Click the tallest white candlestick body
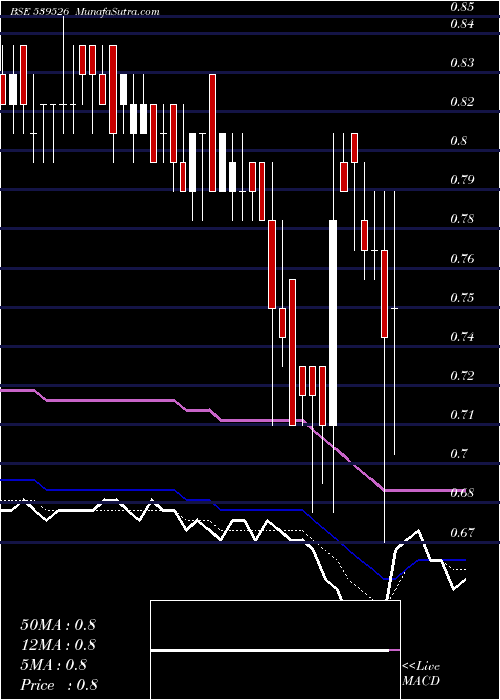Viewport: 500px width, 700px height. pyautogui.click(x=333, y=322)
